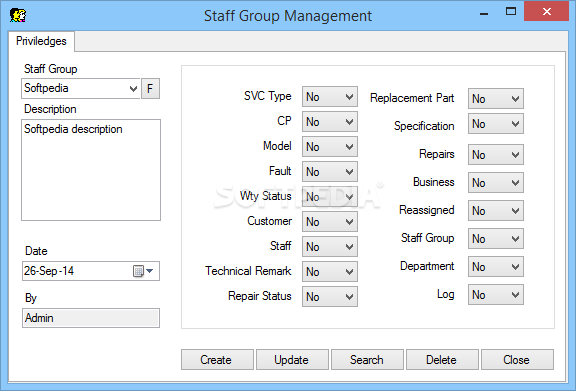Click the Create button

pos(217,359)
